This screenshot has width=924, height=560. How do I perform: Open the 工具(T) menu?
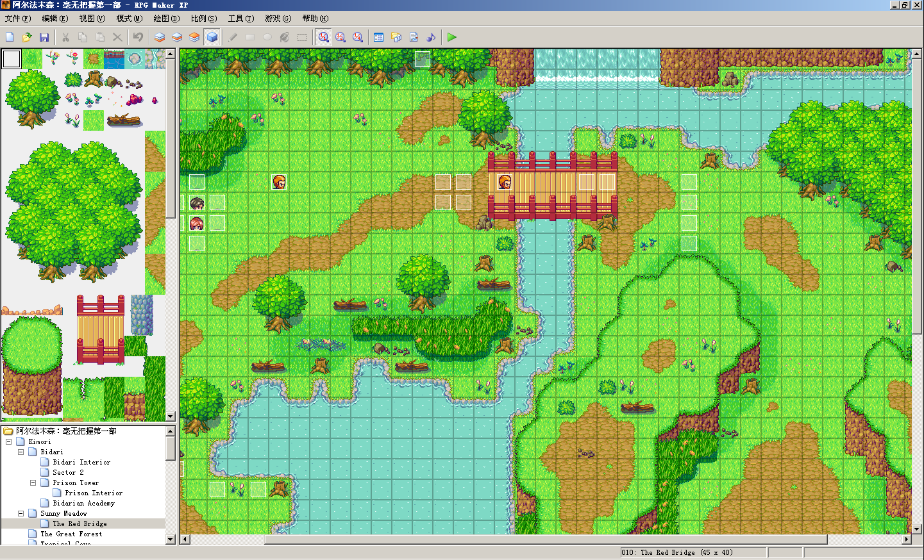tap(241, 19)
